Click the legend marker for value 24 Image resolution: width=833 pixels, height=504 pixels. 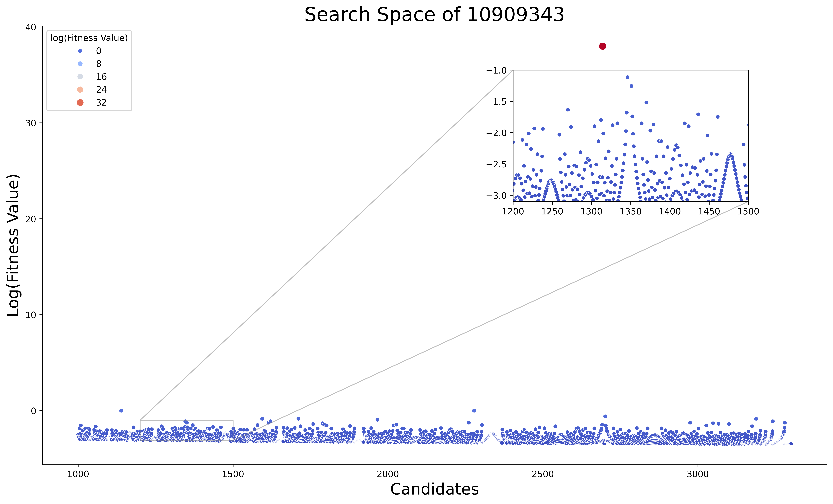80,90
